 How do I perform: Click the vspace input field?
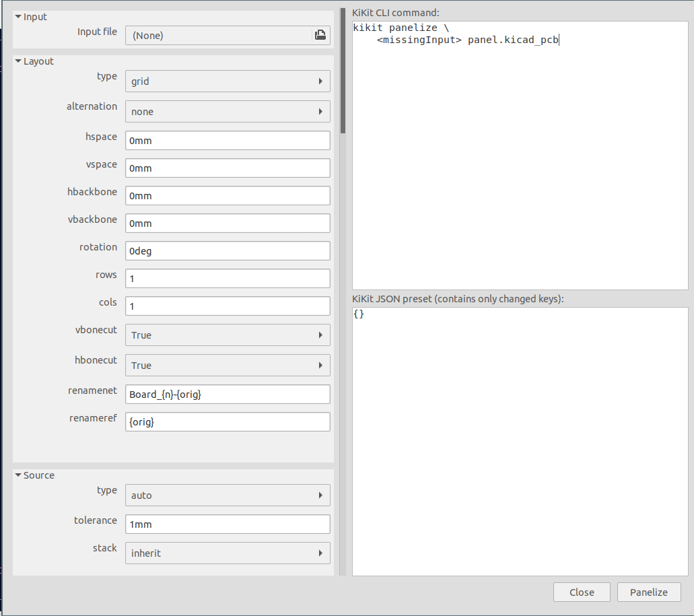click(x=228, y=168)
